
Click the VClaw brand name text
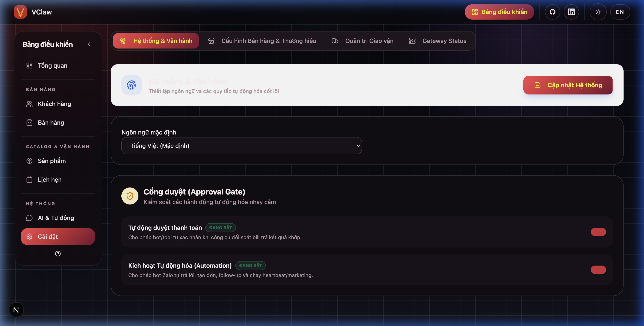click(x=42, y=12)
